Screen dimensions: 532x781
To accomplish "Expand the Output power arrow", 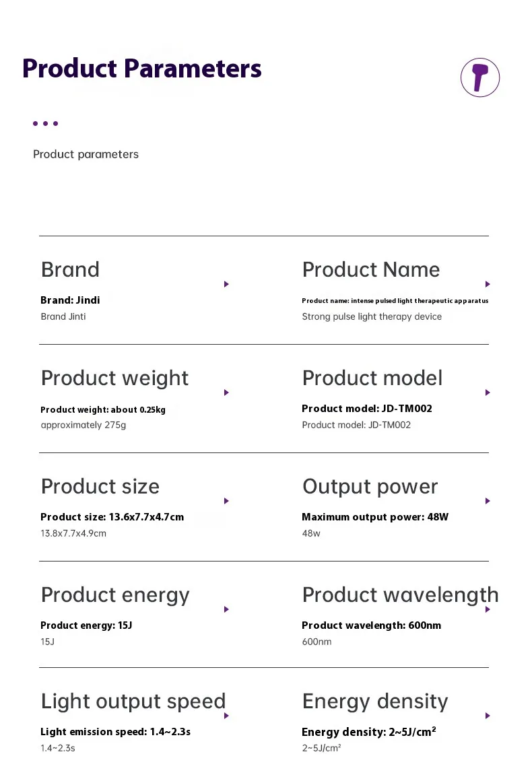I will 488,501.
